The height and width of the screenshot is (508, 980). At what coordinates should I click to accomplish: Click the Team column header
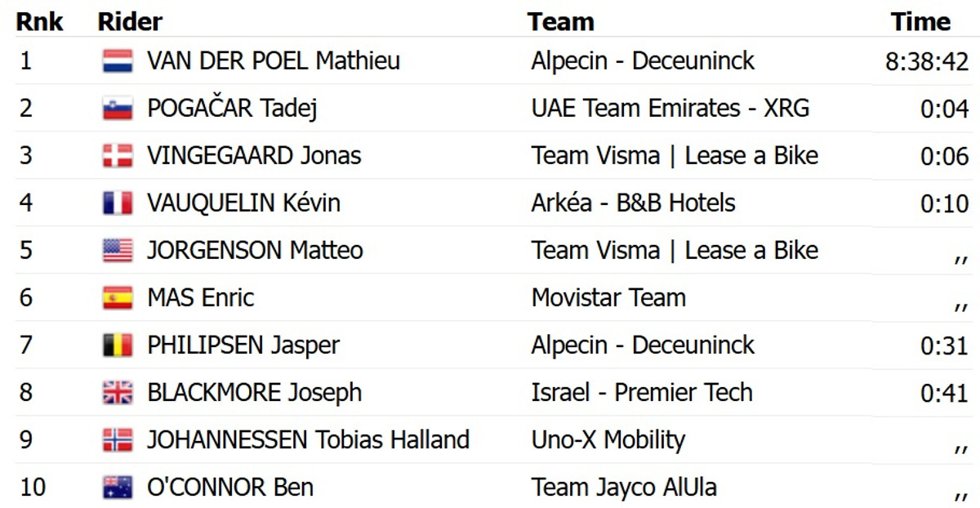point(560,21)
